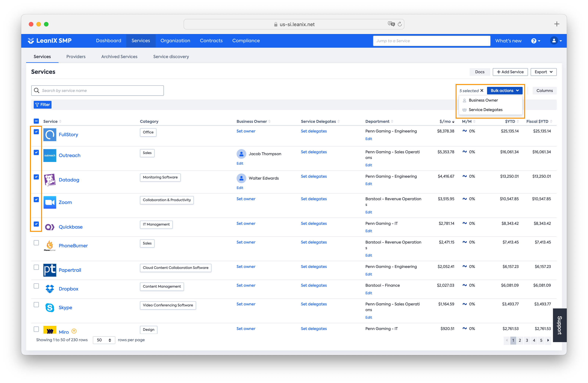Click the Add Service button
Screen dimensions: 588x383
pyautogui.click(x=510, y=72)
